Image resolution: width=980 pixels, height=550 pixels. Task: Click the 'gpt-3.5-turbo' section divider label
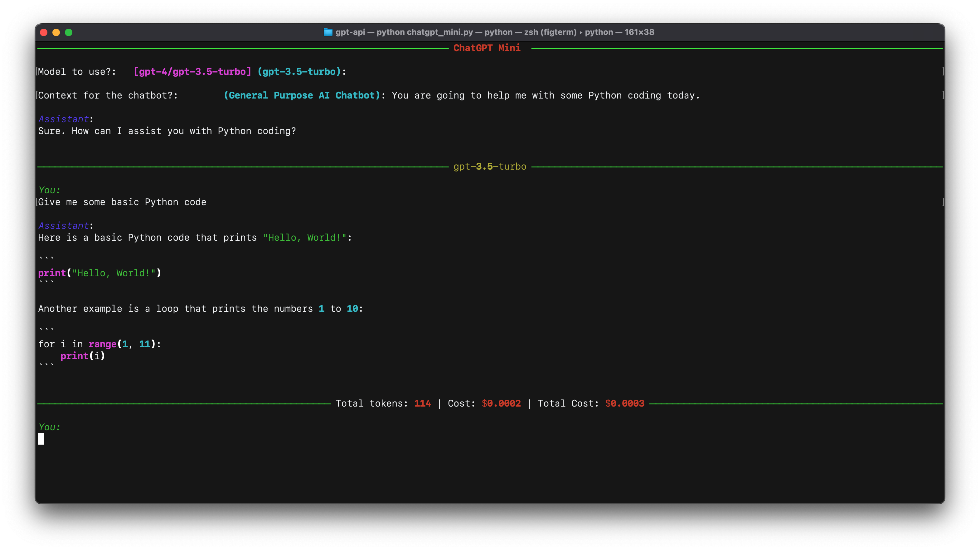[x=490, y=166]
